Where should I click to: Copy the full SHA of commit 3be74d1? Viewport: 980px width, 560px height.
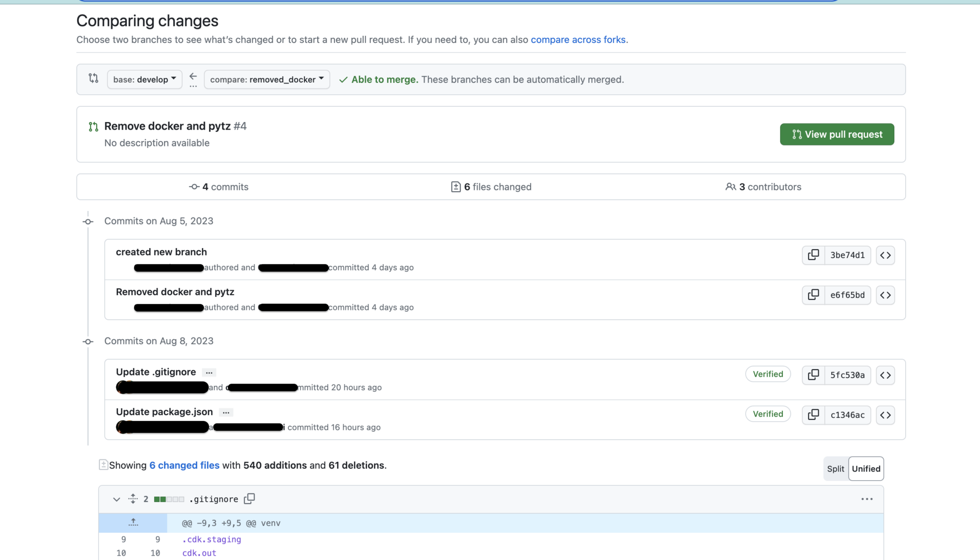(x=813, y=255)
